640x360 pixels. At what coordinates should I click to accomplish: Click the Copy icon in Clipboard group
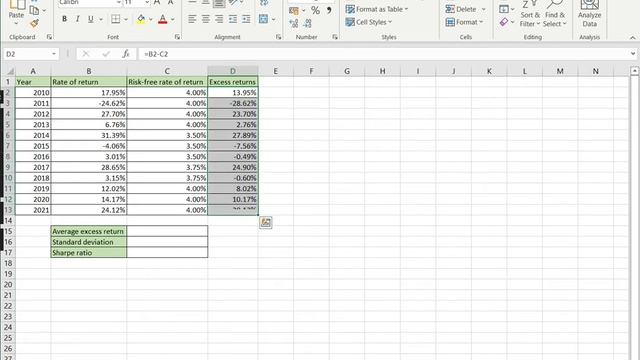coord(34,9)
